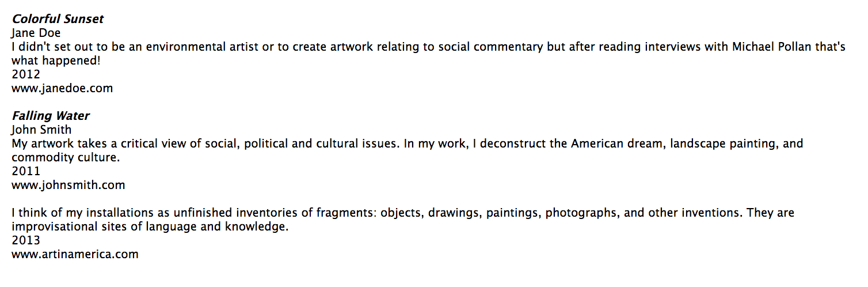Screen dimensions: 868x287
Task: Click the year 2013
Action: tap(26, 240)
